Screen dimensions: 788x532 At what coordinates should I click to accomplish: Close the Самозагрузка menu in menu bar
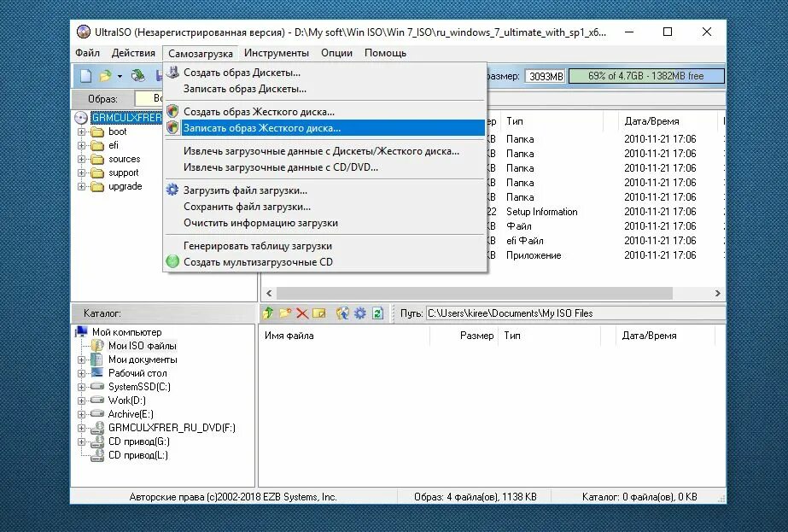coord(200,53)
